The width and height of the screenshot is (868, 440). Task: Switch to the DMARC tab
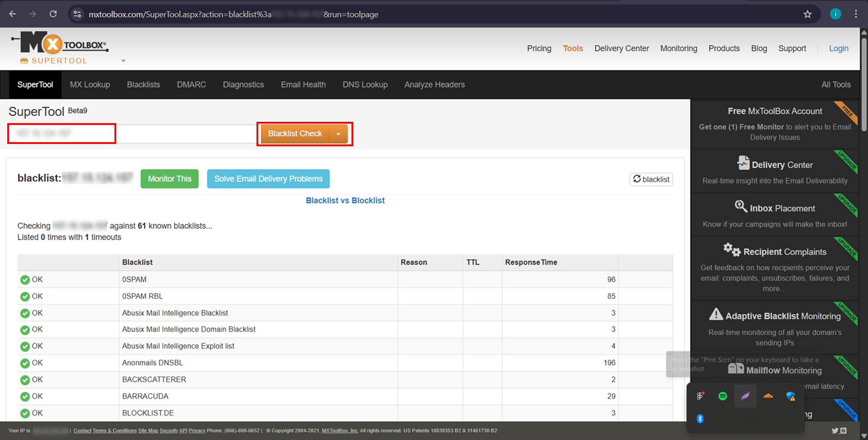coord(191,84)
